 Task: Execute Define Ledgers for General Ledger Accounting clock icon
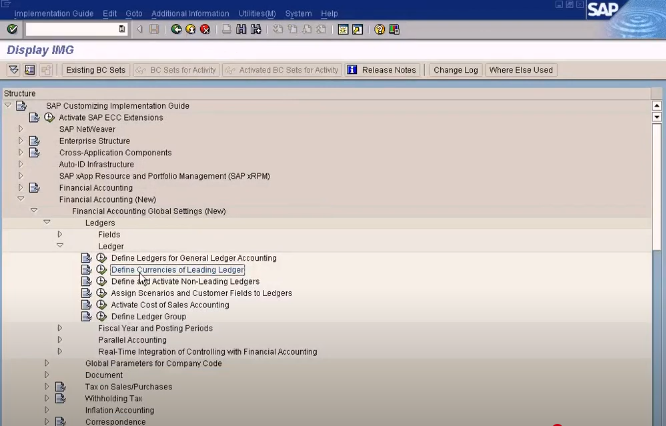click(x=101, y=257)
